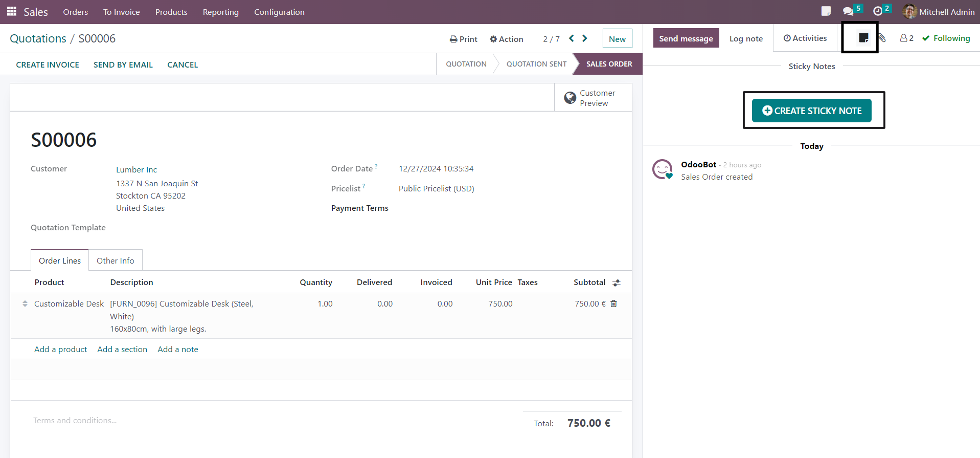
Task: Open optional columns settings icon in table
Action: click(x=617, y=282)
